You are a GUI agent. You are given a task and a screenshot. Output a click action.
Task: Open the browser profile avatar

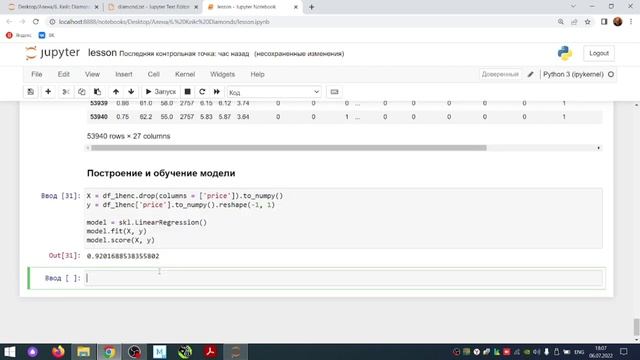618,22
